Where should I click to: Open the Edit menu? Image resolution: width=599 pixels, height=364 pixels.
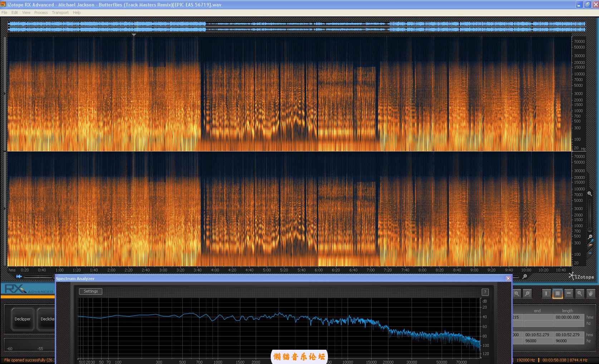point(15,13)
